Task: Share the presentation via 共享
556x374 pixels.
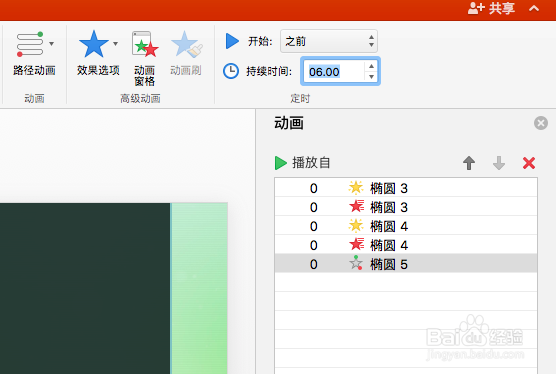Action: 491,9
